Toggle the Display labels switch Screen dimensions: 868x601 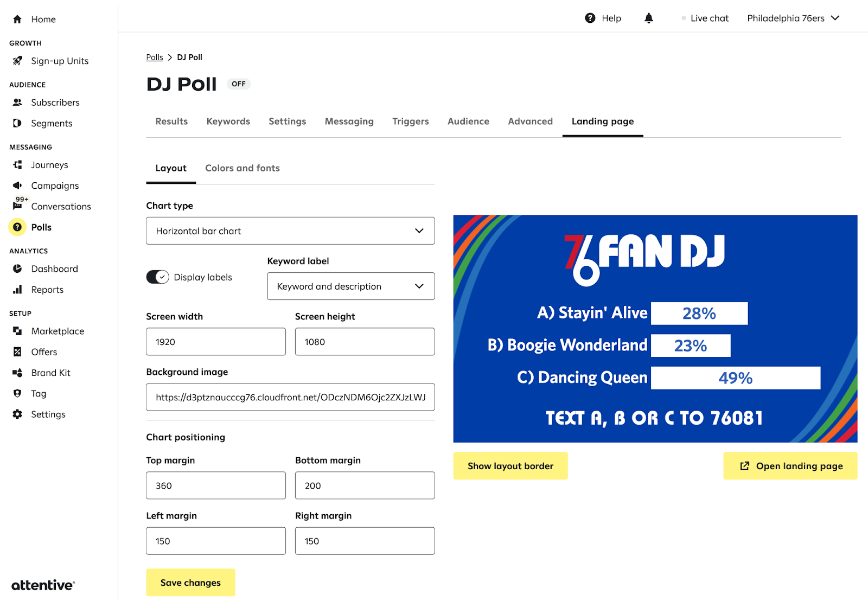[x=157, y=277]
